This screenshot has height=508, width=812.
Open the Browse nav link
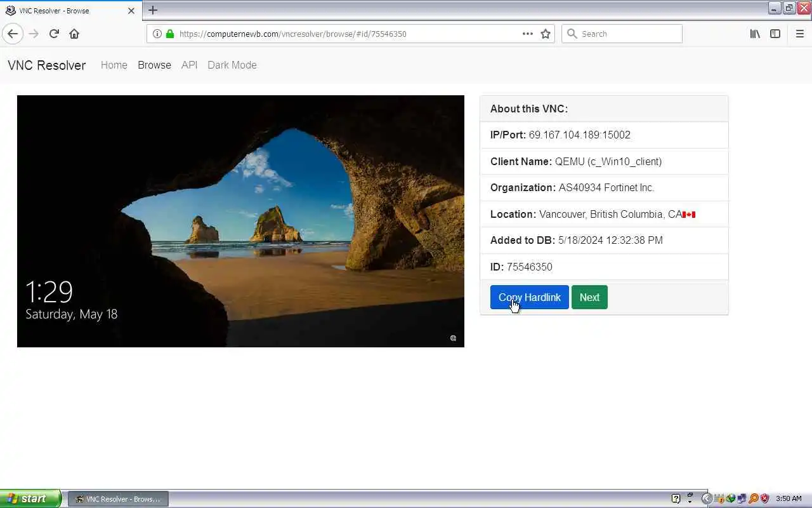point(154,65)
